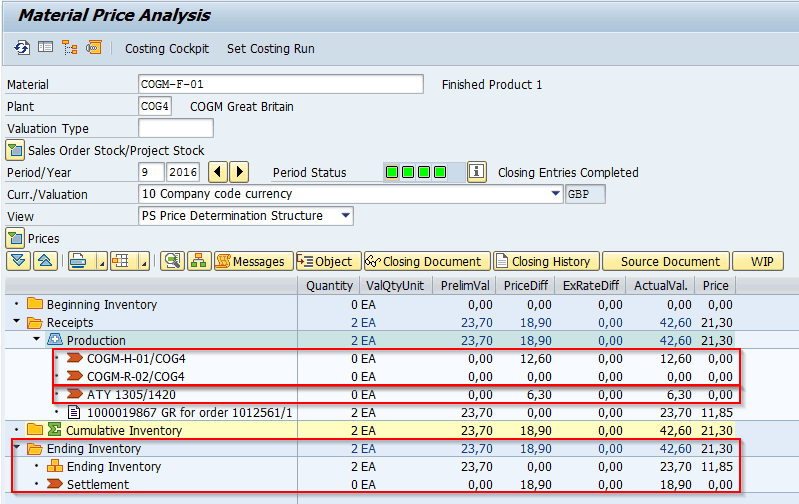Click the document icon of GR for order

pyautogui.click(x=74, y=412)
